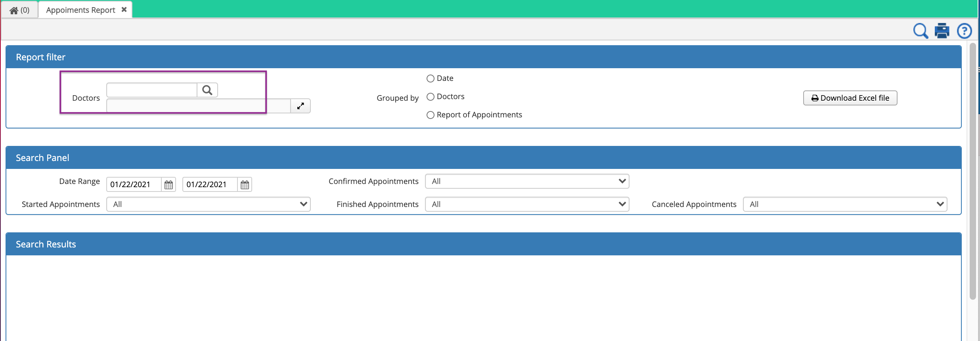Open the Canceled Appointments dropdown

[845, 204]
